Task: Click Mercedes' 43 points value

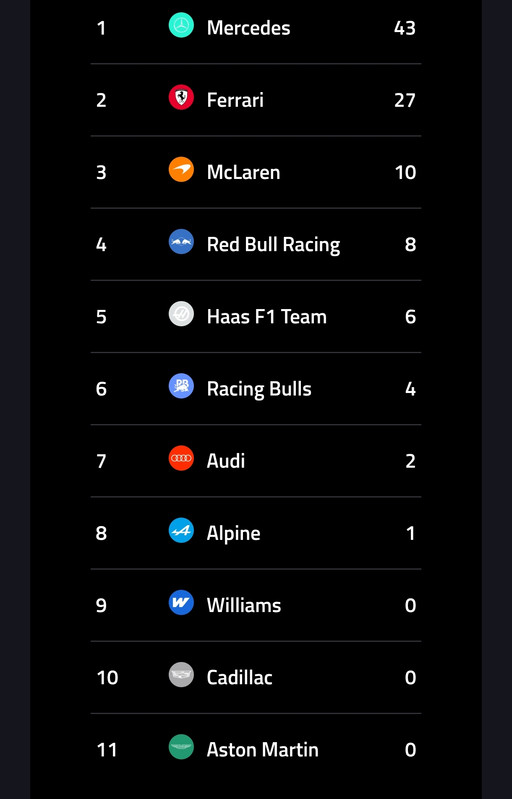Action: click(405, 28)
